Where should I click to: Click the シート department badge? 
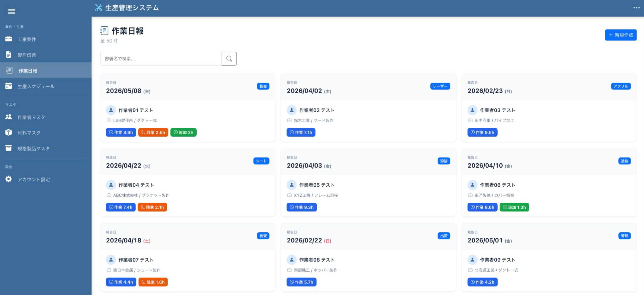pos(261,161)
